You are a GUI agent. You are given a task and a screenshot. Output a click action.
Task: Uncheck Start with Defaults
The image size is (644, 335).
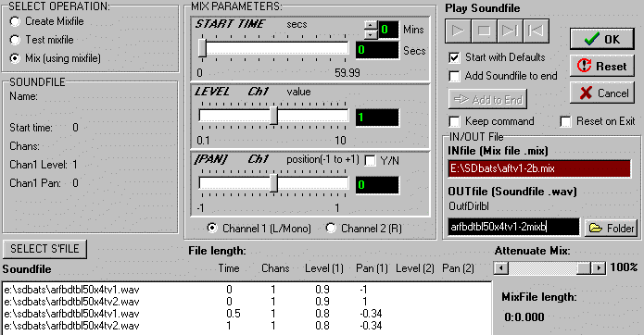(x=454, y=57)
